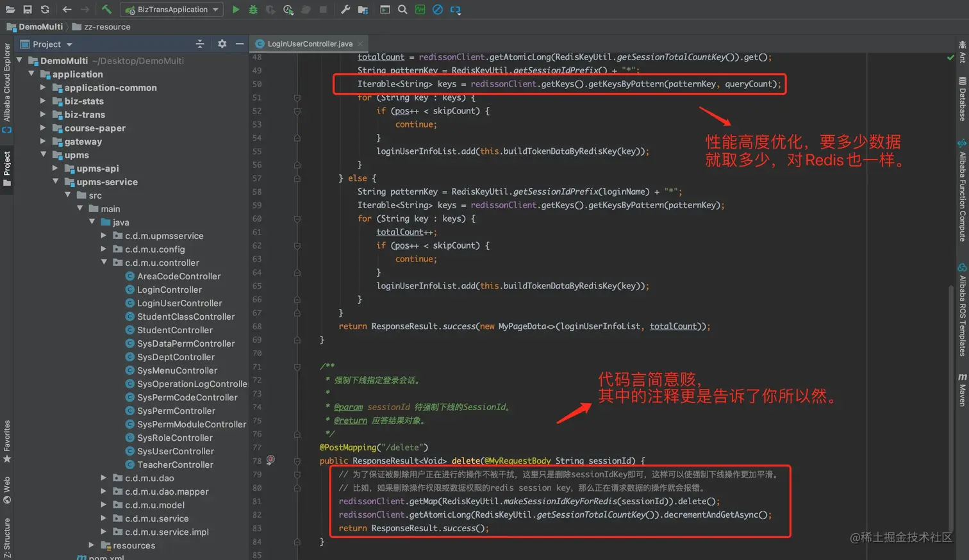This screenshot has width=969, height=560.
Task: Open the BizTransApplication run configuration dropdown
Action: pyautogui.click(x=173, y=10)
